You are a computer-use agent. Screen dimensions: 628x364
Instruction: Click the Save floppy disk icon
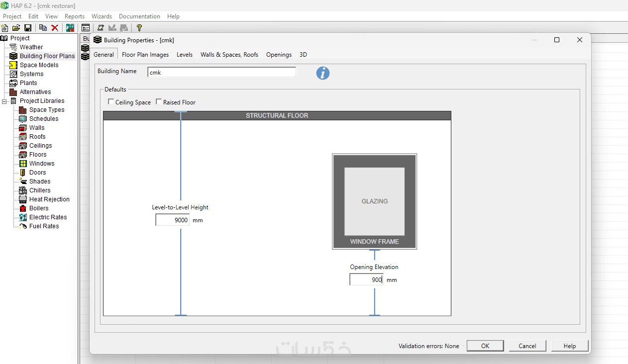28,28
